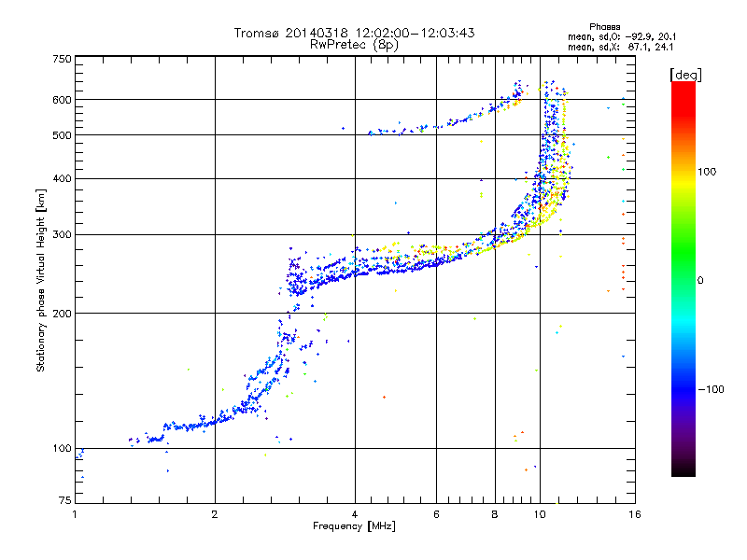Image resolution: width=747 pixels, height=560 pixels.
Task: Click the x-axis '1' MHz tick label
Action: coord(75,514)
